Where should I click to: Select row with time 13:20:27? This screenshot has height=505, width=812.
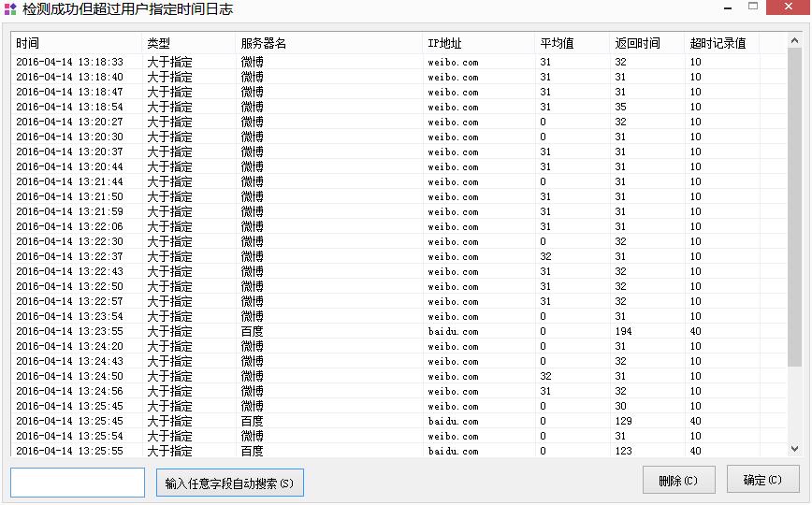point(399,122)
